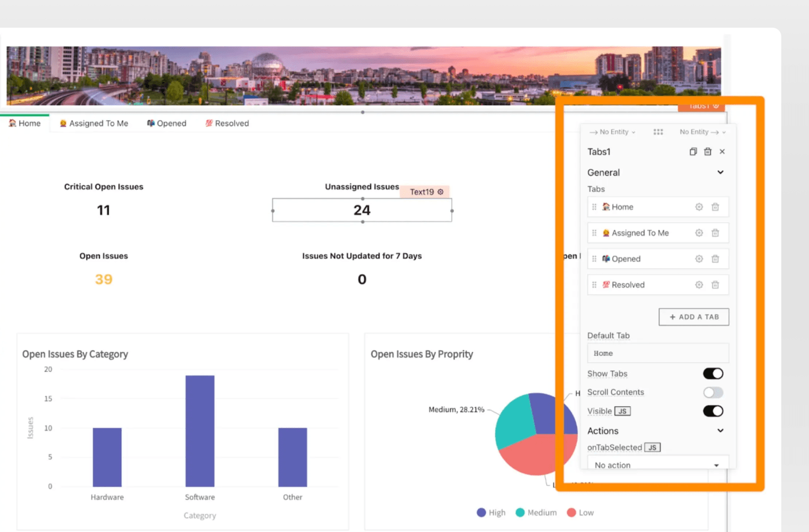Image resolution: width=809 pixels, height=532 pixels.
Task: Enable the Scroll Contents toggle
Action: click(x=713, y=392)
